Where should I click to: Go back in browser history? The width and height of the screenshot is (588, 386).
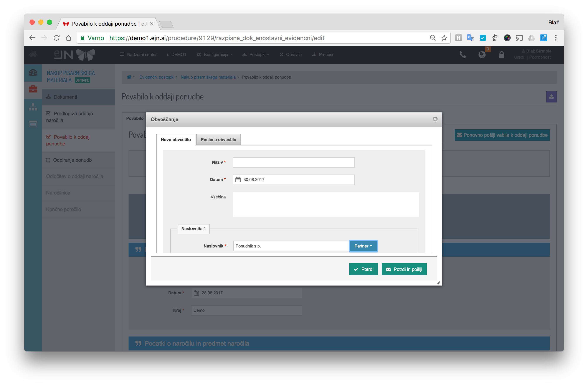[x=32, y=38]
